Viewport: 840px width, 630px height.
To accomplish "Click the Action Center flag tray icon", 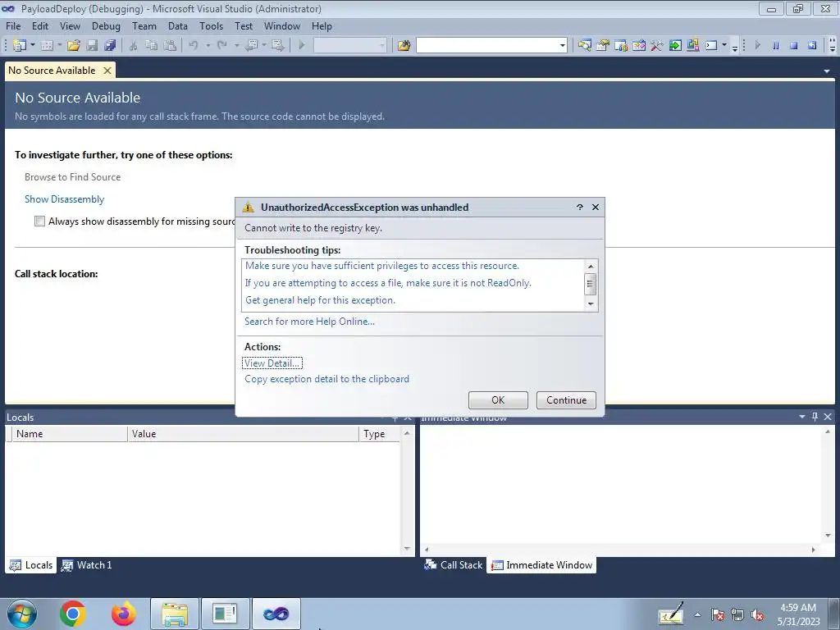I will (717, 615).
